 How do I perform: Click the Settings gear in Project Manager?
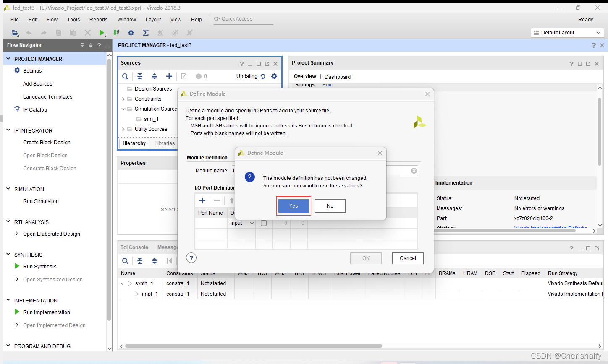click(17, 70)
